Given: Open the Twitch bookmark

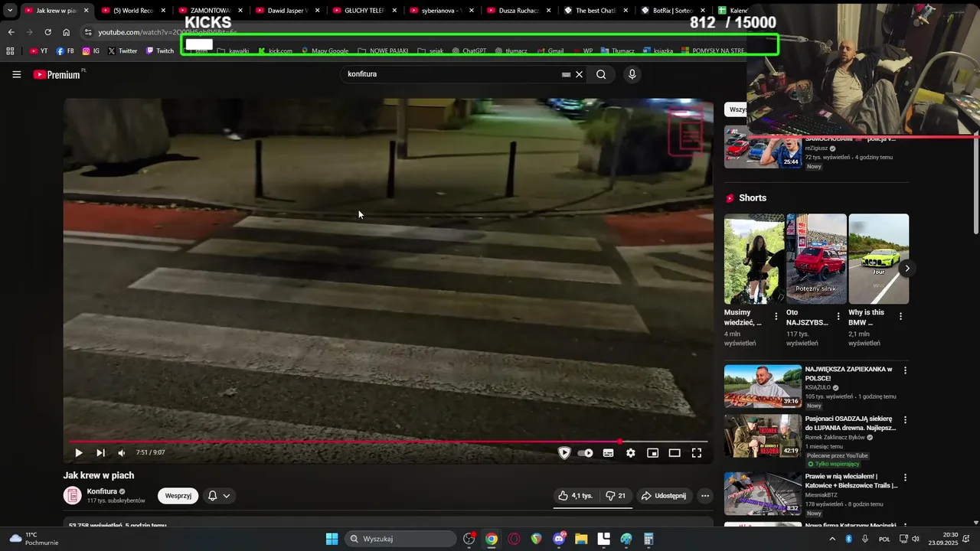Looking at the screenshot, I should [x=160, y=51].
